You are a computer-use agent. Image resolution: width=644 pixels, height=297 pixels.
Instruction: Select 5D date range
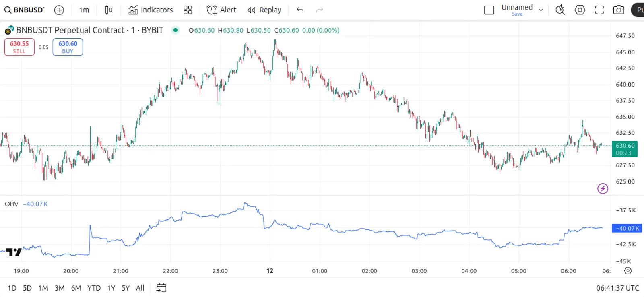[x=27, y=288]
